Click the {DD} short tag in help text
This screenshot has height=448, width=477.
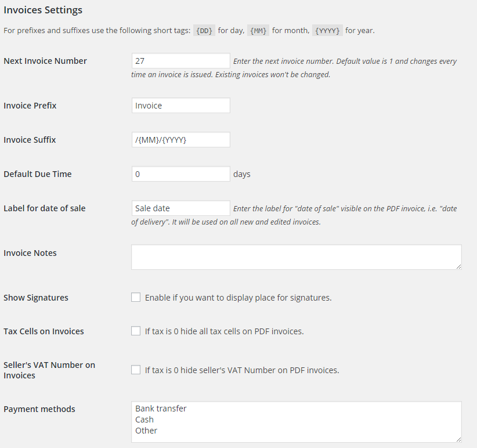(204, 31)
